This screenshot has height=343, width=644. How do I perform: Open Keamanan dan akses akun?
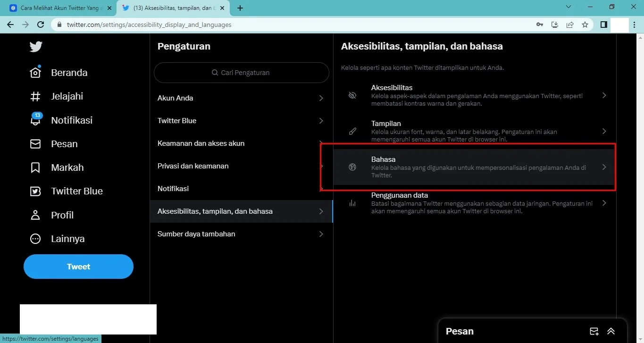pyautogui.click(x=241, y=143)
